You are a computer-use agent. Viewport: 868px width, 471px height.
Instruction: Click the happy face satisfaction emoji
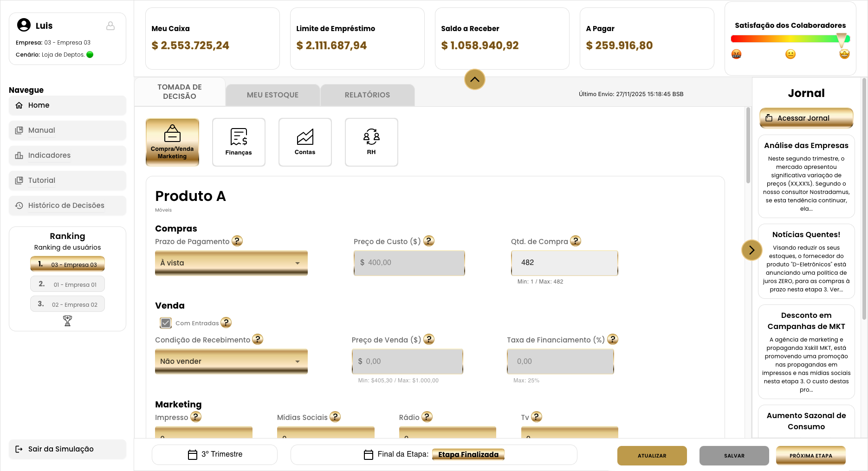tap(844, 54)
